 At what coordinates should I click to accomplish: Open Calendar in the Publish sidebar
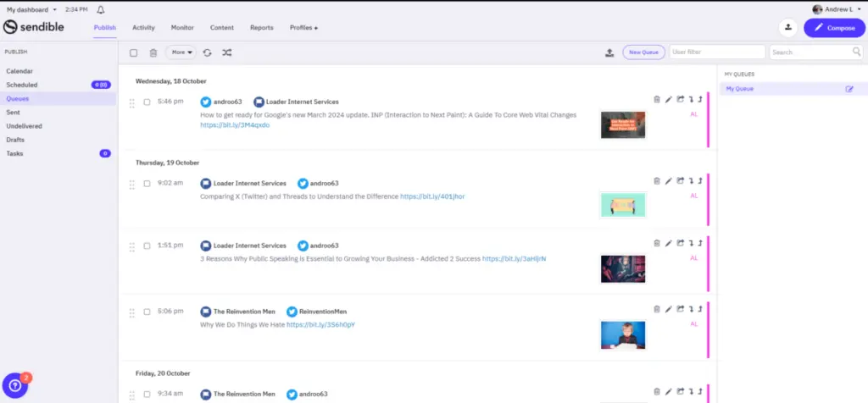tap(19, 71)
